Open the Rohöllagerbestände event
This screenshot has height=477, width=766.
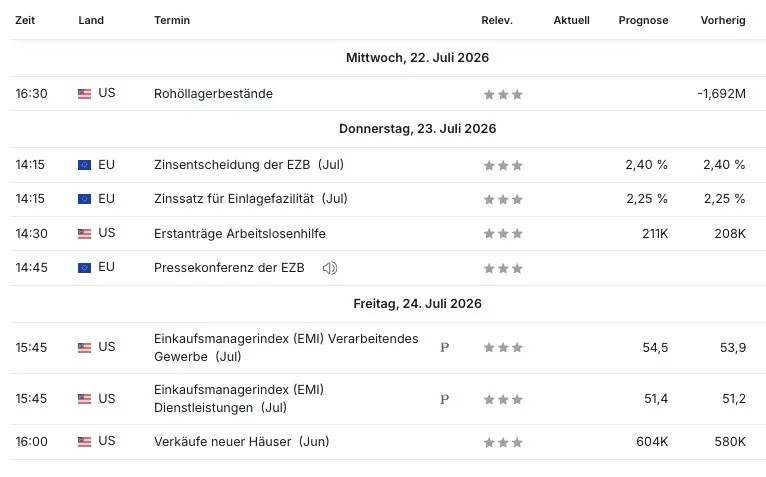point(213,94)
